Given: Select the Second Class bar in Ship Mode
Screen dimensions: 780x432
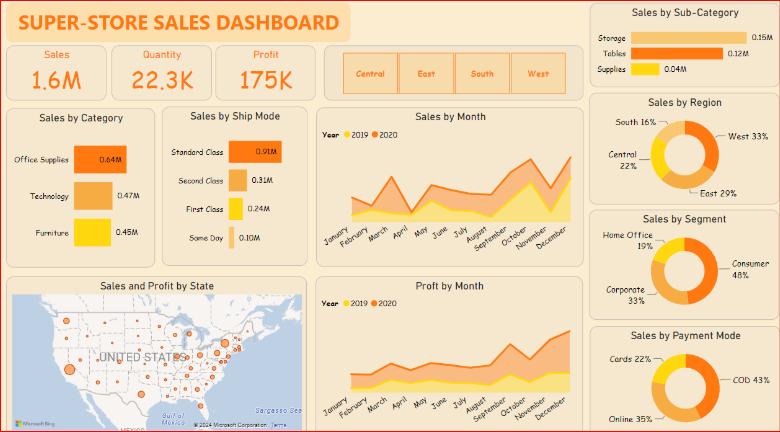Looking at the screenshot, I should [x=237, y=180].
